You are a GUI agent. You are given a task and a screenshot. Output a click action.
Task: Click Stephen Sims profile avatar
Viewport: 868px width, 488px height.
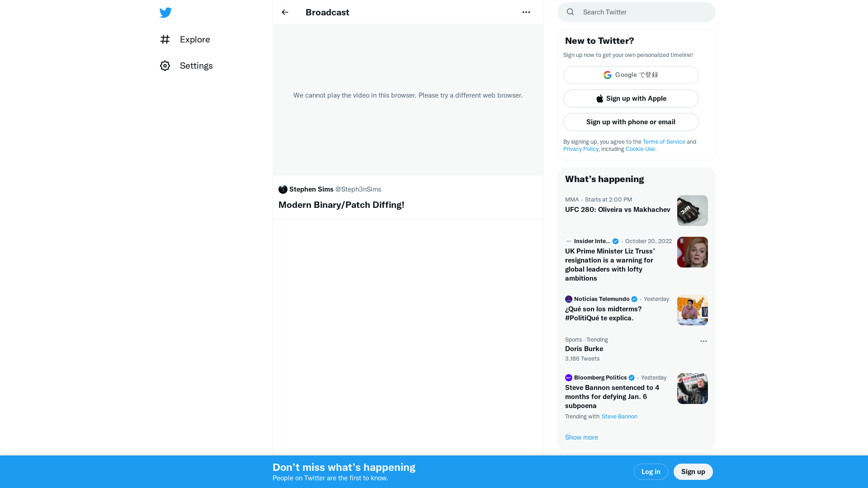(x=283, y=189)
